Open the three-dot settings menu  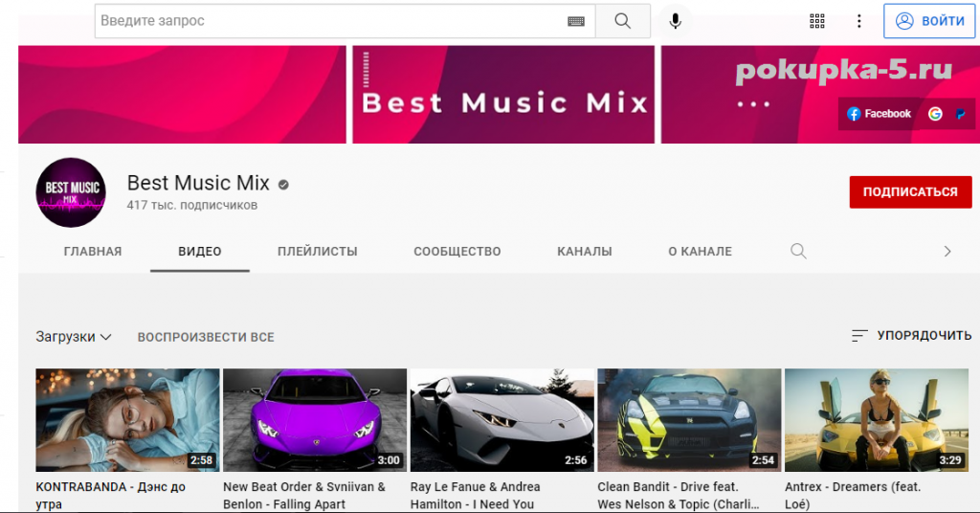(x=858, y=21)
